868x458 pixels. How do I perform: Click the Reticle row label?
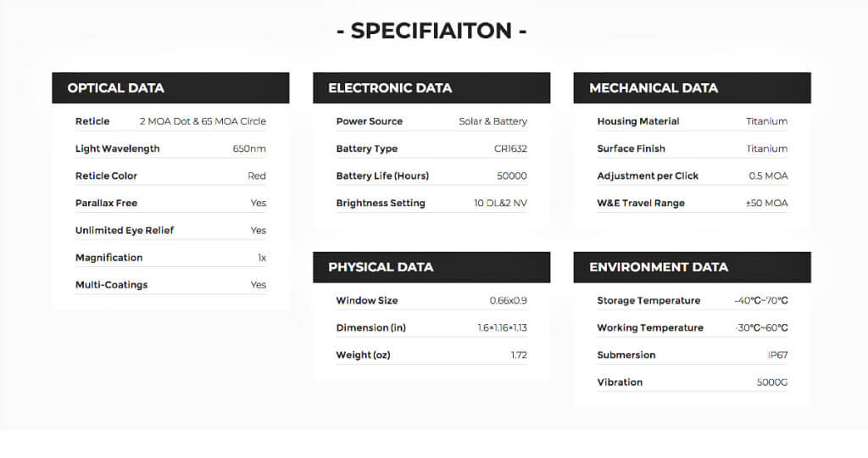[x=92, y=121]
